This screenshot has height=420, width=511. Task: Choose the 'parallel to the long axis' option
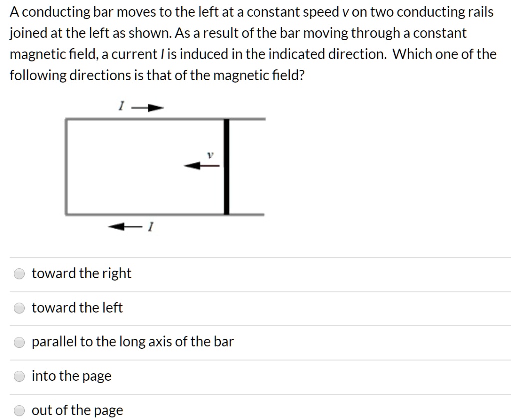pyautogui.click(x=19, y=342)
